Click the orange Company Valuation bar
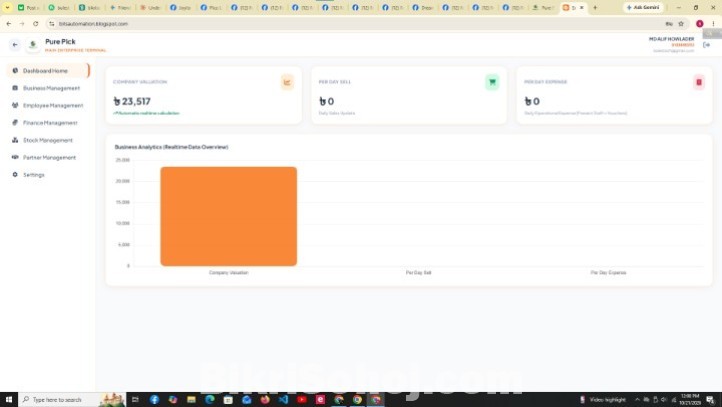 coord(228,216)
